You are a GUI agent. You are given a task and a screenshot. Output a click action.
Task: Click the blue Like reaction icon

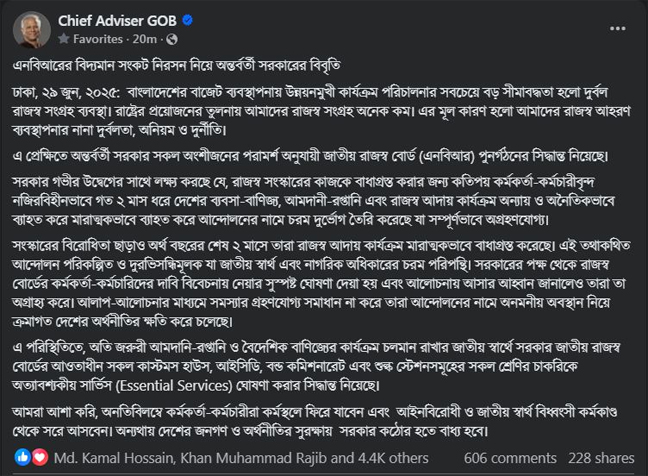point(23,457)
